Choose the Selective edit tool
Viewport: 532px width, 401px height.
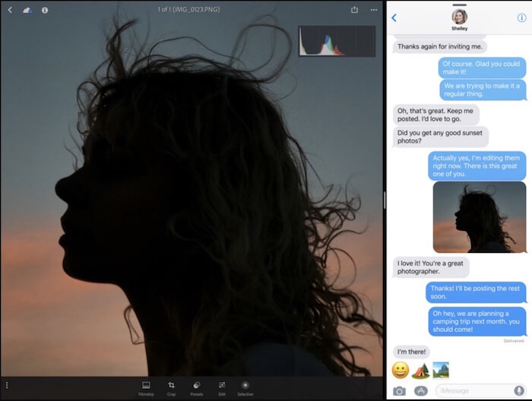245,388
